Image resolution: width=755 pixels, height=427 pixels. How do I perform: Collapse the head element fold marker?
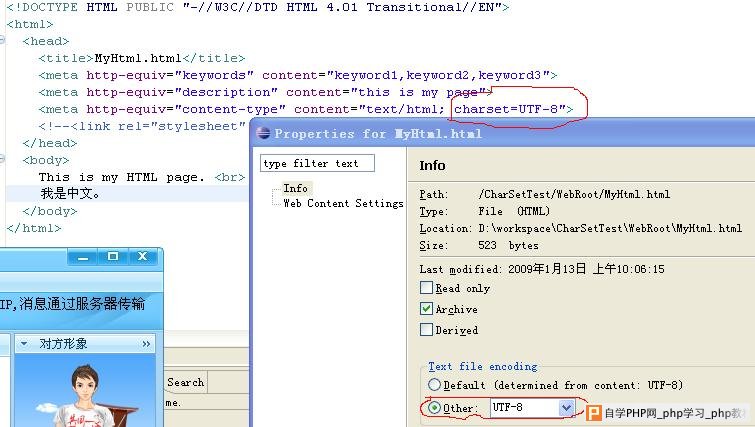2,40
